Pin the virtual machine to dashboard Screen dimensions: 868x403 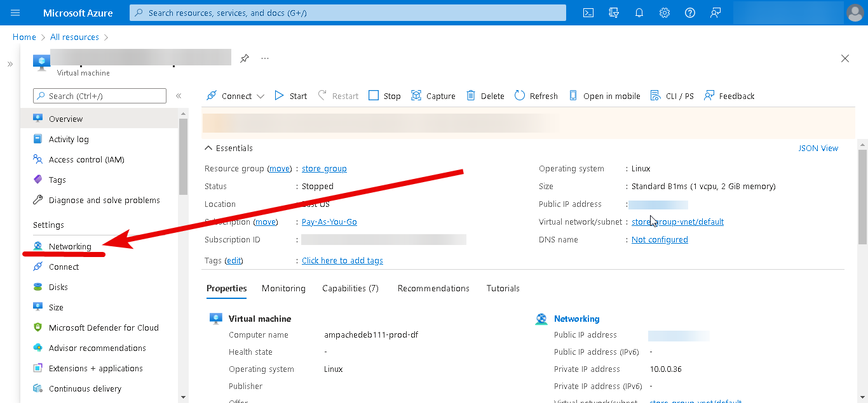click(x=244, y=58)
